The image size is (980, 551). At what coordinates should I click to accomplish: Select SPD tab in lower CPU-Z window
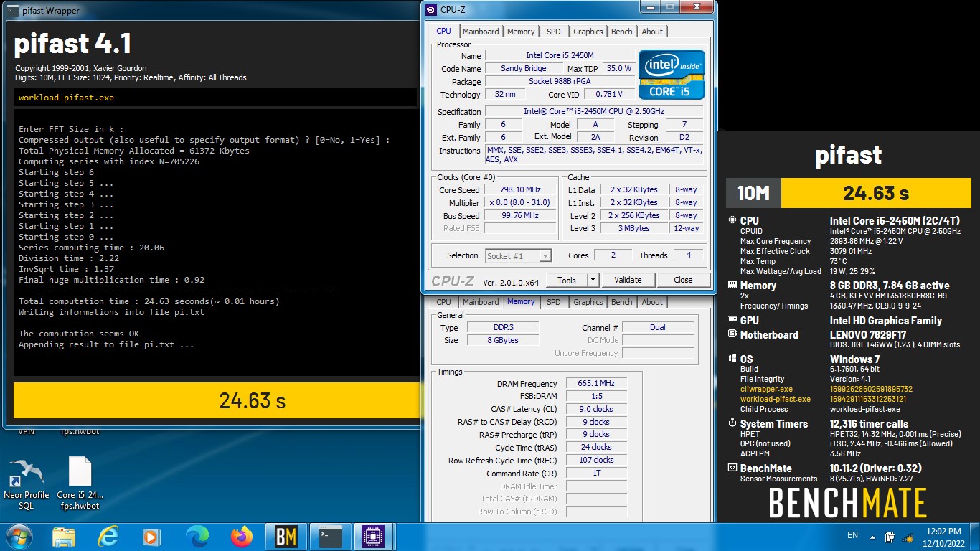pyautogui.click(x=554, y=302)
